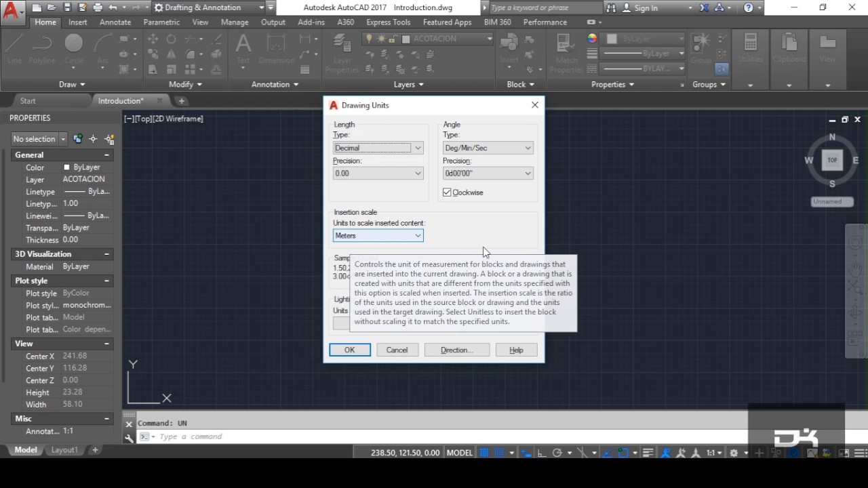This screenshot has width=868, height=488.
Task: Toggle polar tracking in status bar
Action: coord(557,453)
